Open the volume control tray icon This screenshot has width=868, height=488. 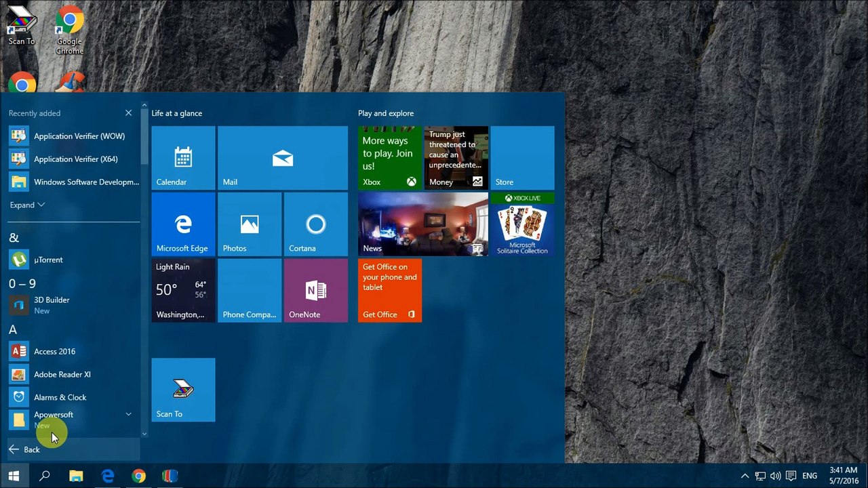click(775, 476)
